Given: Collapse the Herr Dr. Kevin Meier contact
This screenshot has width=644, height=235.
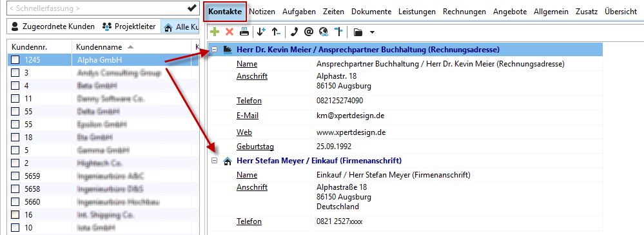Looking at the screenshot, I should pos(214,50).
